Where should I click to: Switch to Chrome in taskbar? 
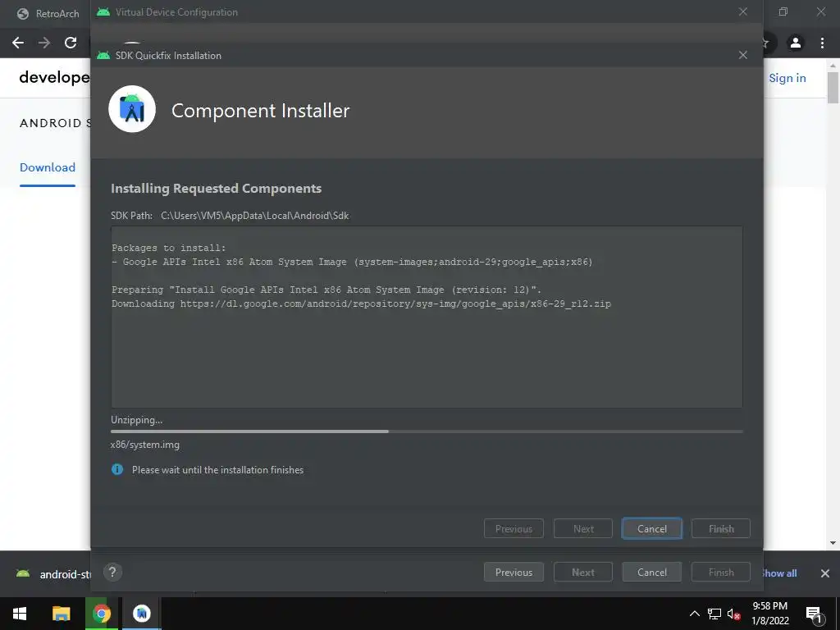pyautogui.click(x=101, y=614)
